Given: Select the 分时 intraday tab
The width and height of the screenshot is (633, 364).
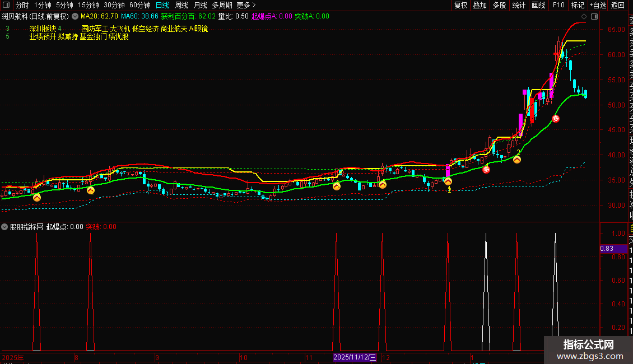Looking at the screenshot, I should pyautogui.click(x=22, y=5).
